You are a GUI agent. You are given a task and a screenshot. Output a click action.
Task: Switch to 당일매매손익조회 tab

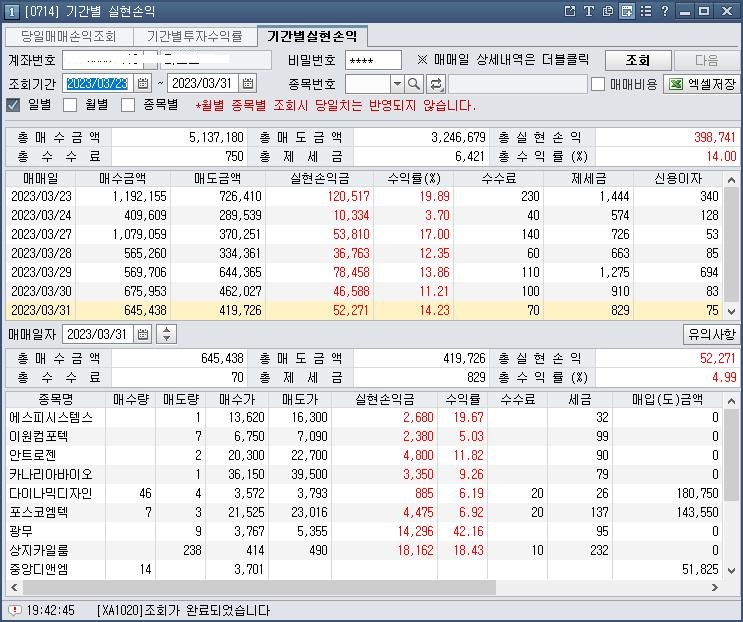point(69,36)
